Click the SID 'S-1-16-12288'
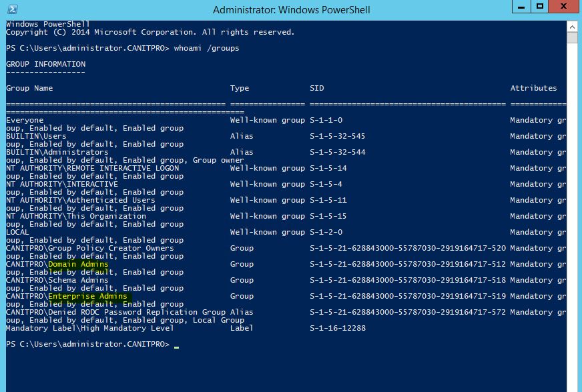The width and height of the screenshot is (582, 392). 338,328
